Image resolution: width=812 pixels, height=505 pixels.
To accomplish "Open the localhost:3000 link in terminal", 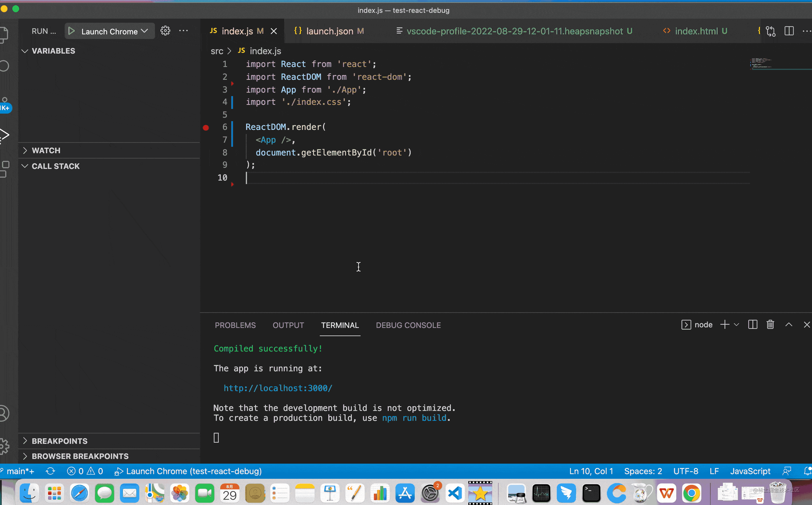I will pyautogui.click(x=278, y=388).
